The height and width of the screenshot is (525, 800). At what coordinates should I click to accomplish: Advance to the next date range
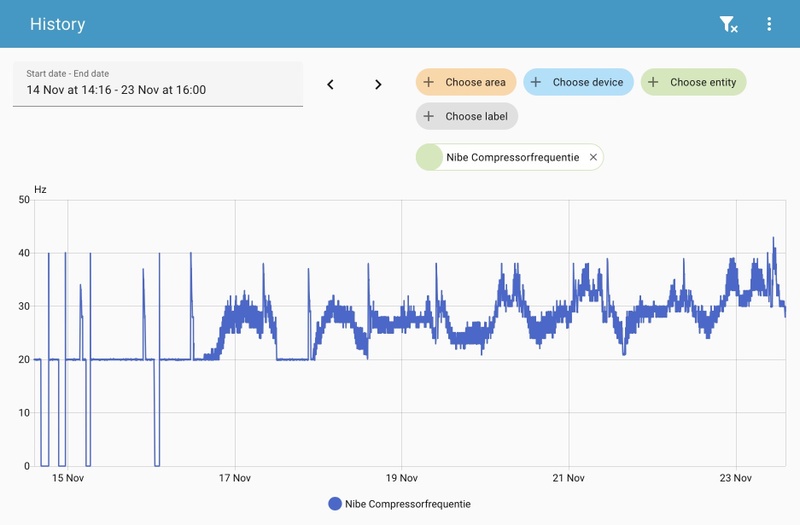[378, 84]
